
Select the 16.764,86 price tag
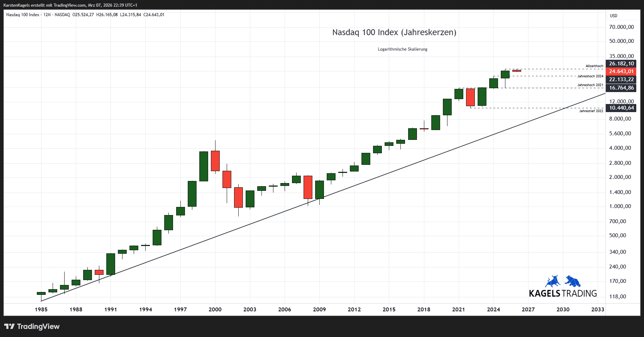(x=621, y=88)
